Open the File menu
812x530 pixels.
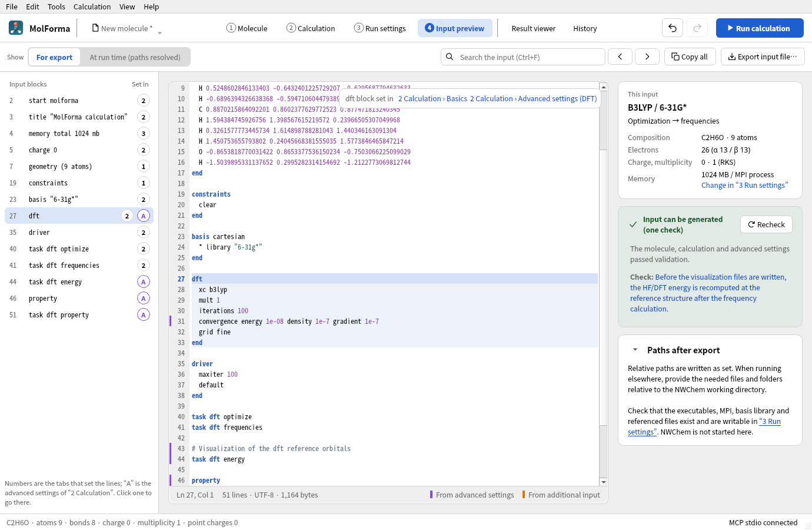[12, 6]
